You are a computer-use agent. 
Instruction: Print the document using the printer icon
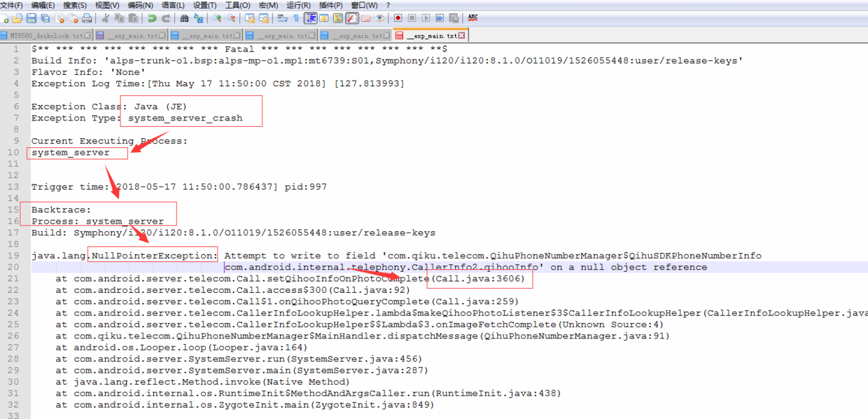point(87,18)
